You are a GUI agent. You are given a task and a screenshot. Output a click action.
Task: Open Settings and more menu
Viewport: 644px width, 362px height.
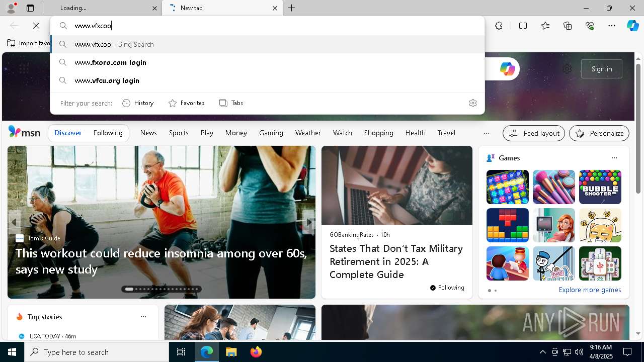(x=612, y=26)
